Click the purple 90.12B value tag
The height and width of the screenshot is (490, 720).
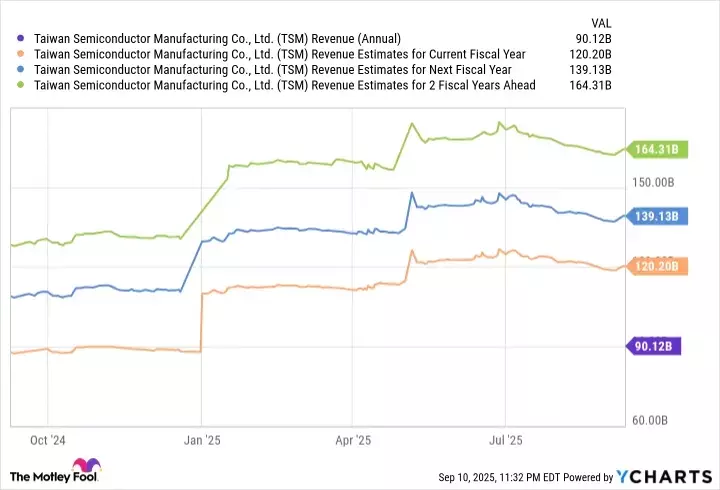pyautogui.click(x=656, y=347)
